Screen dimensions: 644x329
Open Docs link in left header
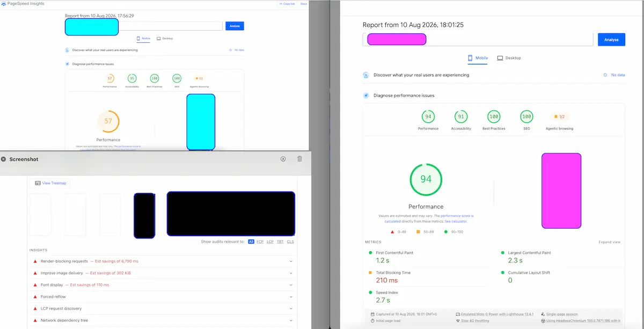pyautogui.click(x=304, y=4)
